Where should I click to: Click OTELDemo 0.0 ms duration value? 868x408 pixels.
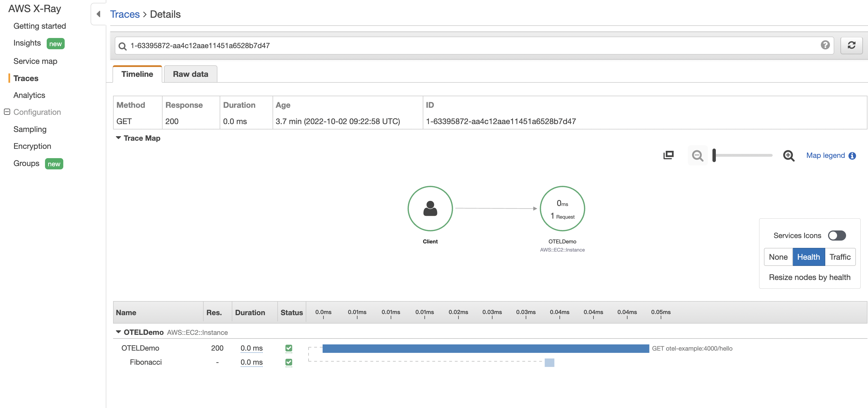[x=251, y=348]
